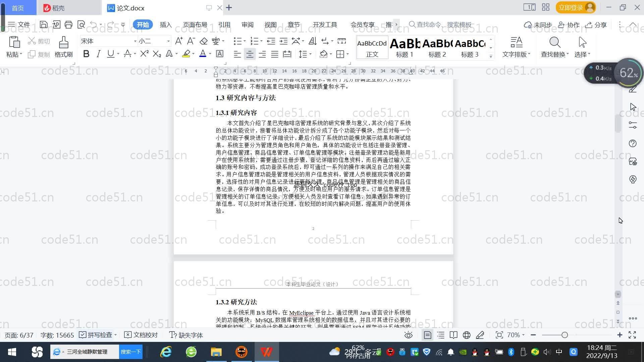Open a new document tab with plus

click(229, 7)
